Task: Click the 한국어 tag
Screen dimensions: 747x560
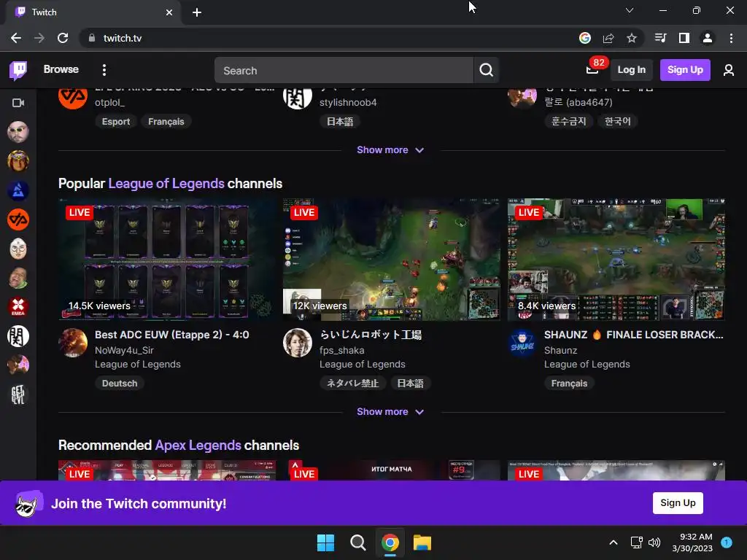Action: coord(618,122)
